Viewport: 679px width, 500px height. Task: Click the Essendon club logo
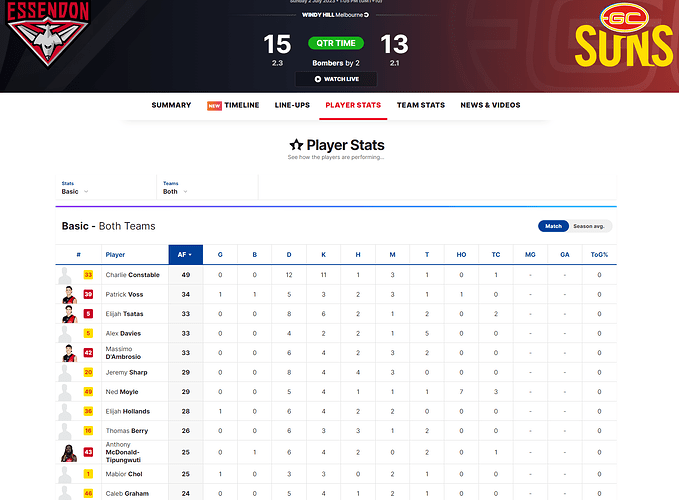[x=48, y=34]
